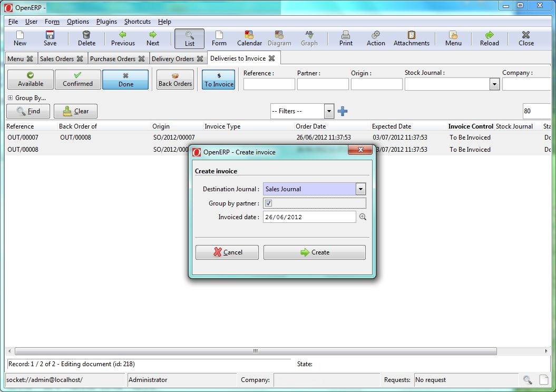Open the Filters dropdown
Viewport: 556px width, 392px height.
(x=329, y=111)
